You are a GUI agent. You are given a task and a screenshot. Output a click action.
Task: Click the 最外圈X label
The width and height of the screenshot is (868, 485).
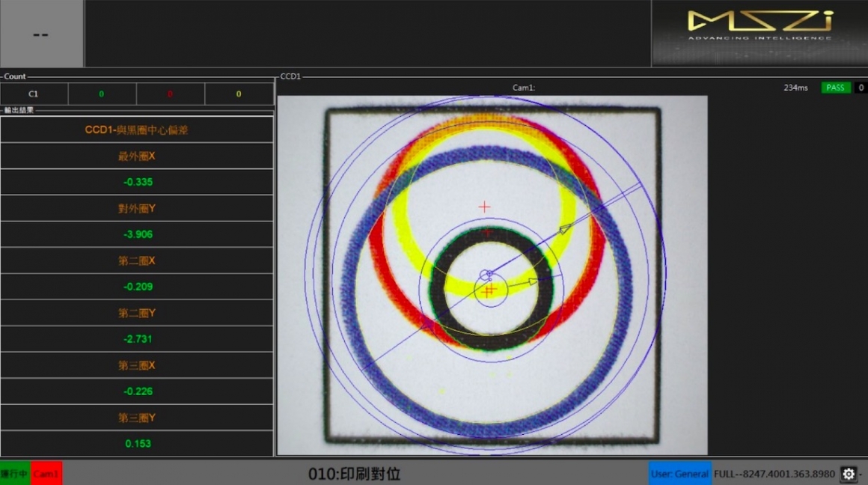tap(137, 156)
